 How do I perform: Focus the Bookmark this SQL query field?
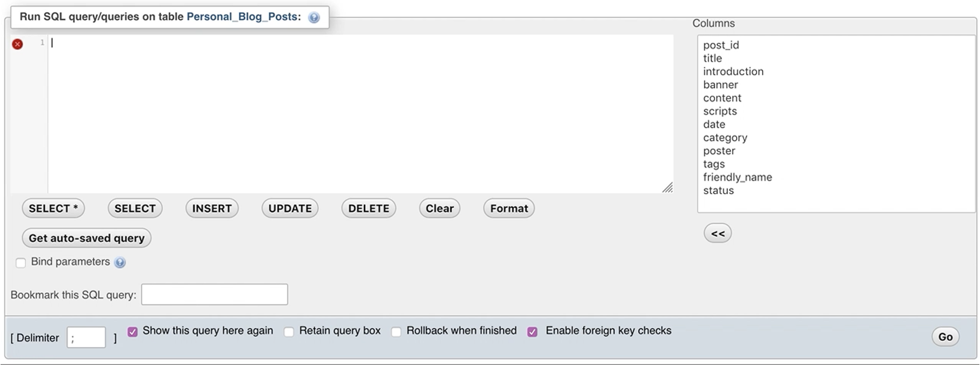coord(215,295)
